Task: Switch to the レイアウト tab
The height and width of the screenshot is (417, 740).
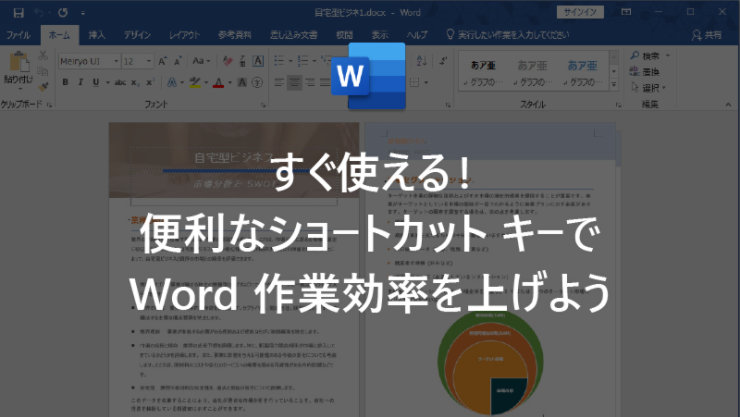Action: (x=185, y=35)
